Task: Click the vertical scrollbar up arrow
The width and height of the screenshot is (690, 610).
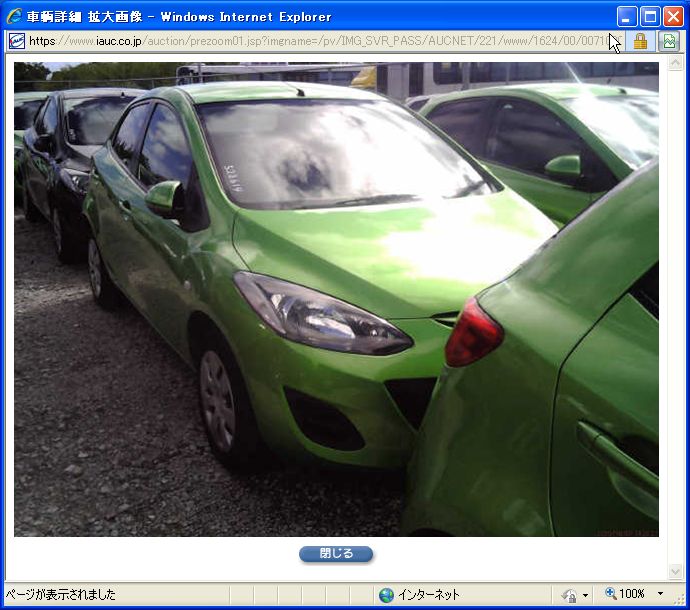Action: (x=677, y=65)
